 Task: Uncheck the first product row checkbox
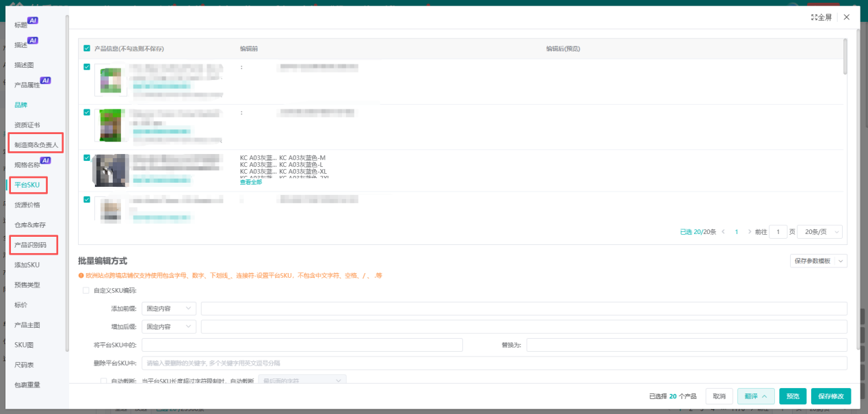click(x=87, y=67)
